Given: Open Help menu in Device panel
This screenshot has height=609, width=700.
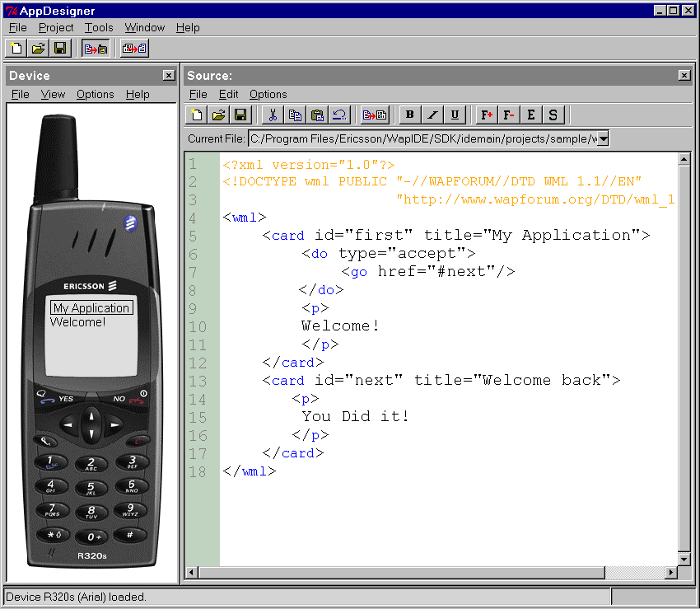Looking at the screenshot, I should click(x=137, y=94).
